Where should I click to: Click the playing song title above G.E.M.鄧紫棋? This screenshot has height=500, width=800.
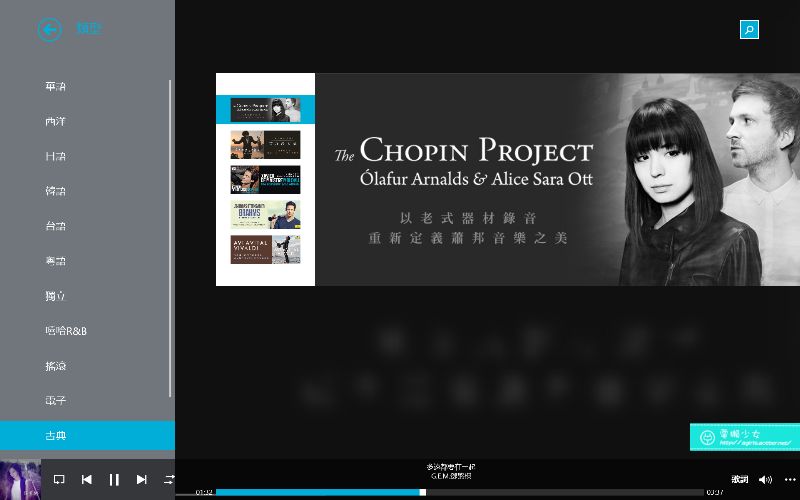(x=451, y=467)
